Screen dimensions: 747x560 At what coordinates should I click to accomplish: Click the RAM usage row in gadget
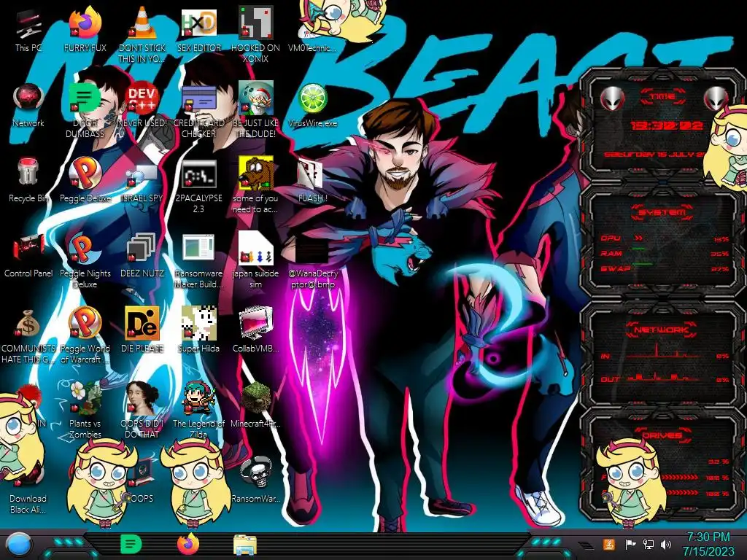(665, 253)
